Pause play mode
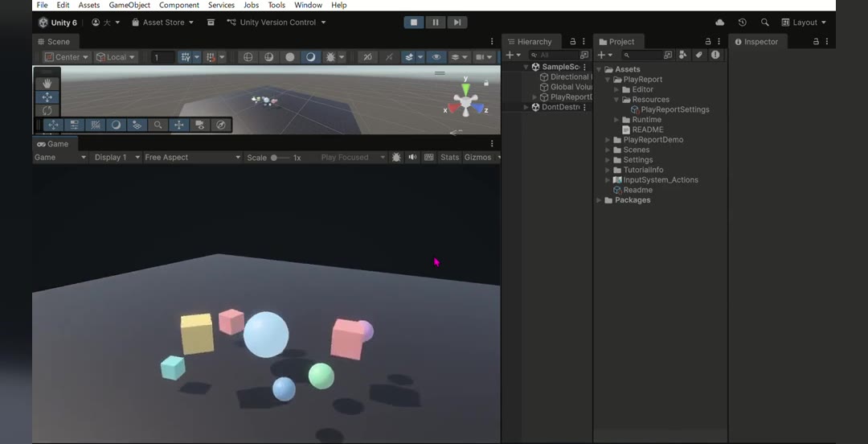The width and height of the screenshot is (868, 444). pyautogui.click(x=436, y=23)
